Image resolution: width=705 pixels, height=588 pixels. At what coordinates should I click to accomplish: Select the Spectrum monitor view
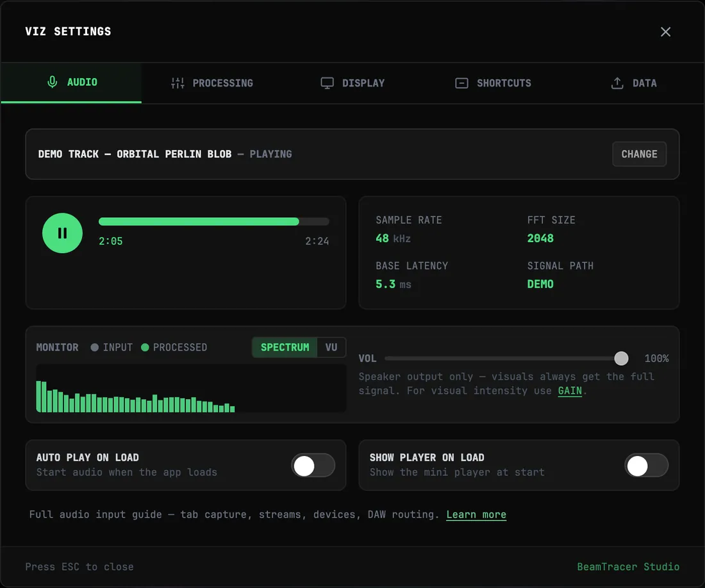(x=285, y=347)
